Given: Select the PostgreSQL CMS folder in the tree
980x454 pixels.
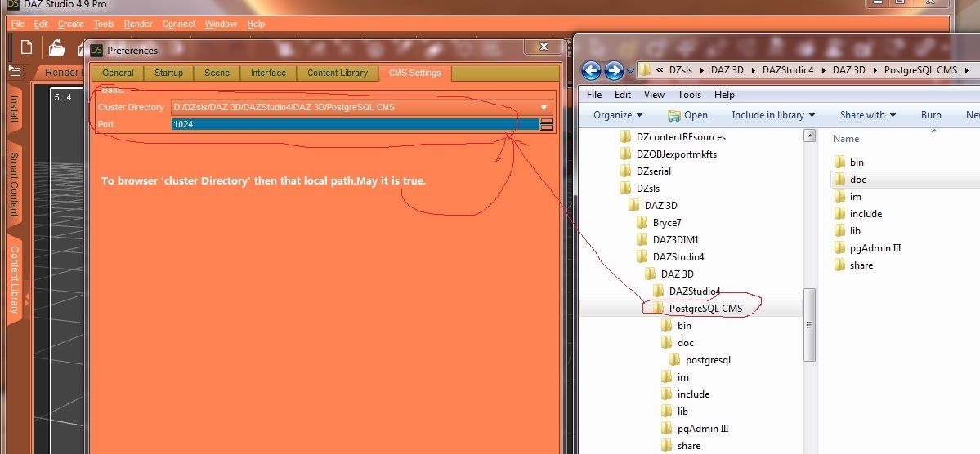Looking at the screenshot, I should click(x=697, y=309).
